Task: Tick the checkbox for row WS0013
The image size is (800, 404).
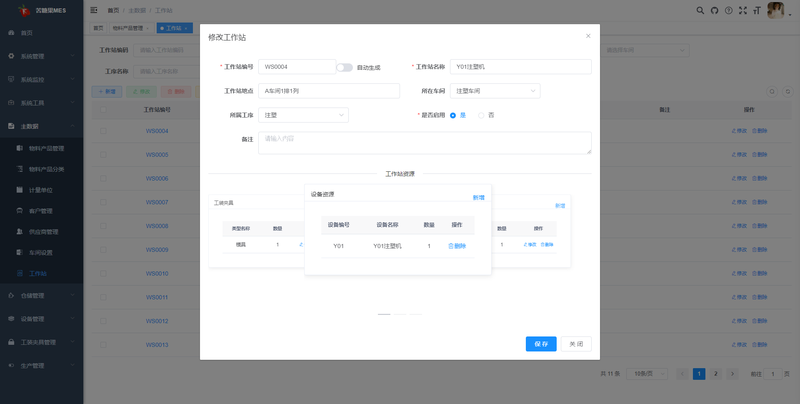Action: (x=103, y=344)
